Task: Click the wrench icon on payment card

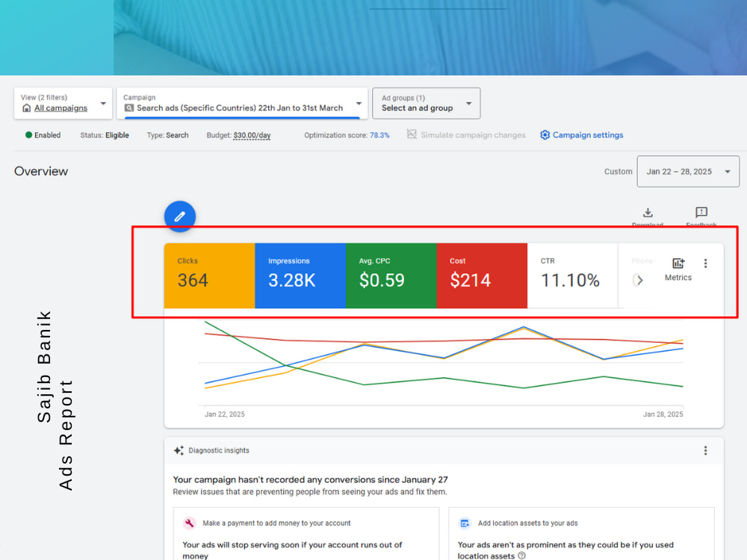Action: pos(189,523)
